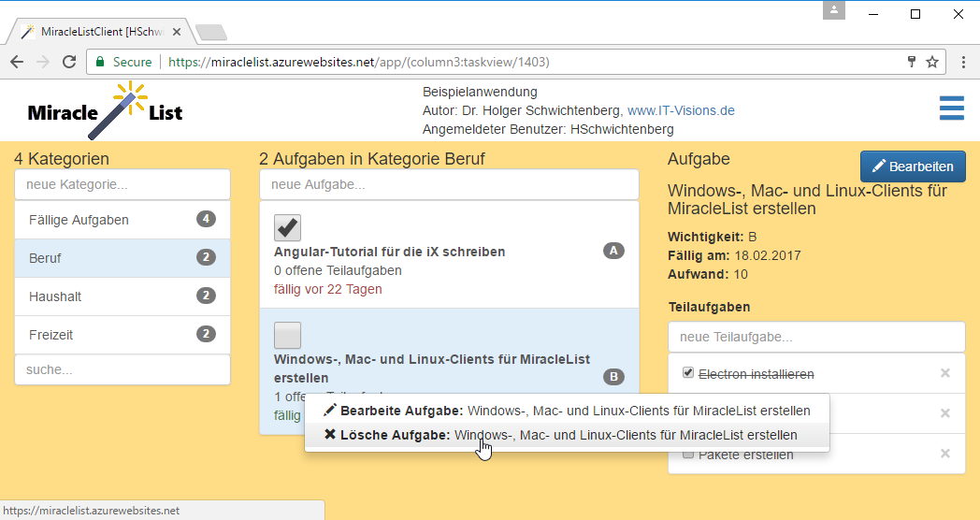This screenshot has width=980, height=520.
Task: Click the Bearbeiten button
Action: coord(913,166)
